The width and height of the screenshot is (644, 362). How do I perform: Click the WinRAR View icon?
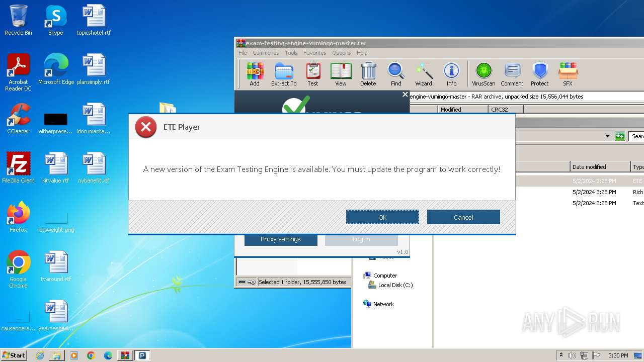coord(341,74)
